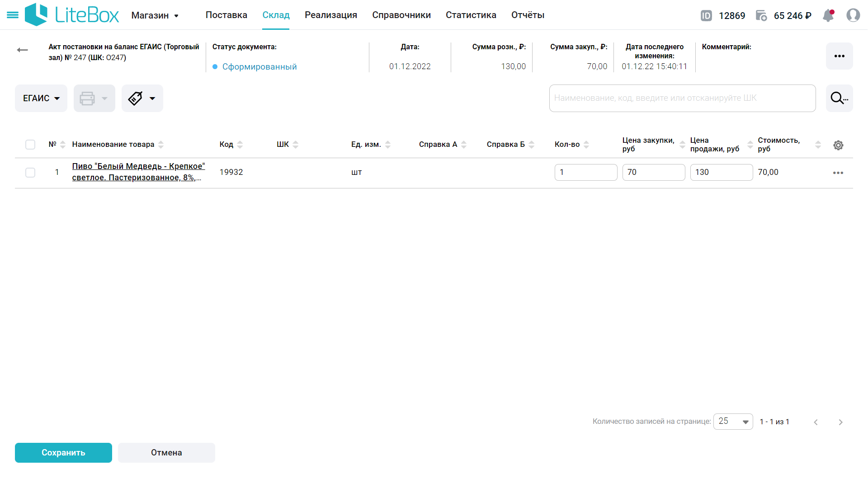Sort by Справка А column arrows

coord(464,145)
